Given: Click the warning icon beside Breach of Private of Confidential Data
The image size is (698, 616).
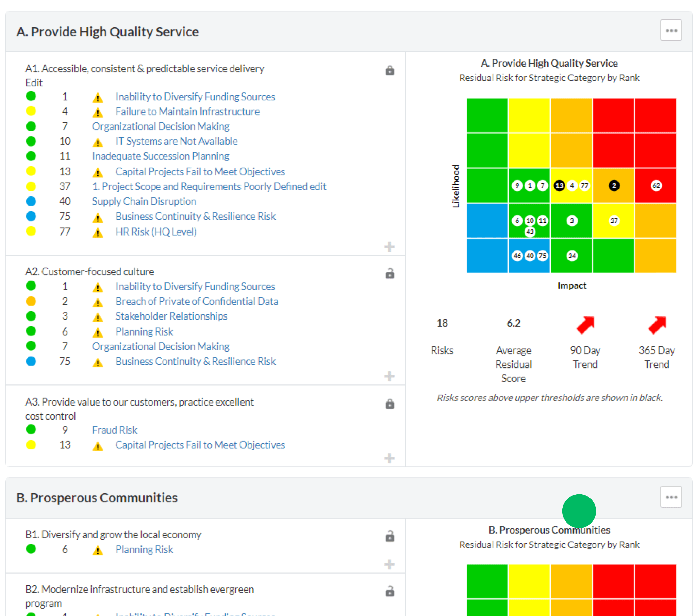Looking at the screenshot, I should click(x=98, y=302).
